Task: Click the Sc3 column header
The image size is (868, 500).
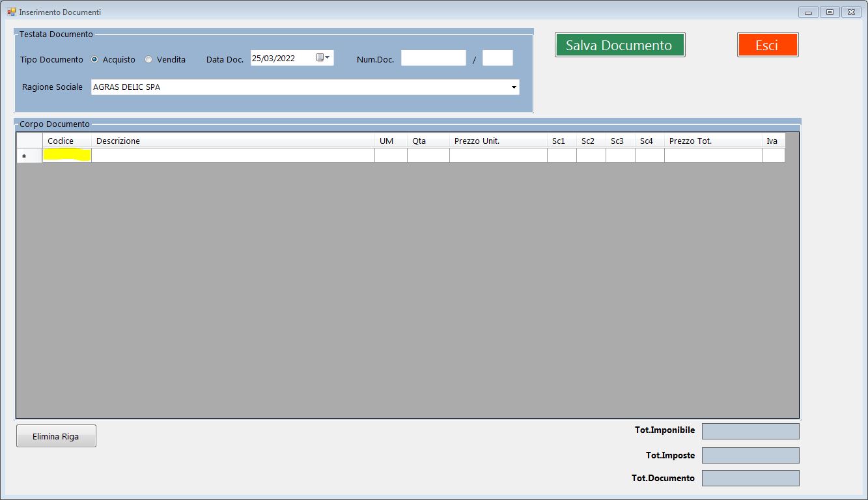Action: click(x=621, y=141)
